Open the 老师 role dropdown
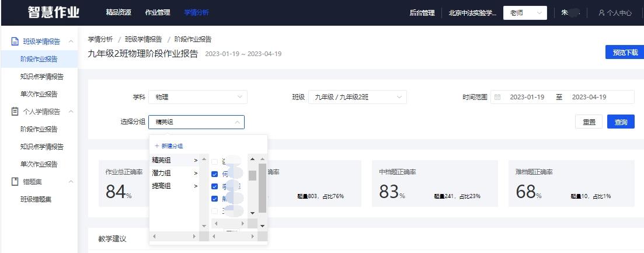This screenshot has width=644, height=253. tap(525, 13)
